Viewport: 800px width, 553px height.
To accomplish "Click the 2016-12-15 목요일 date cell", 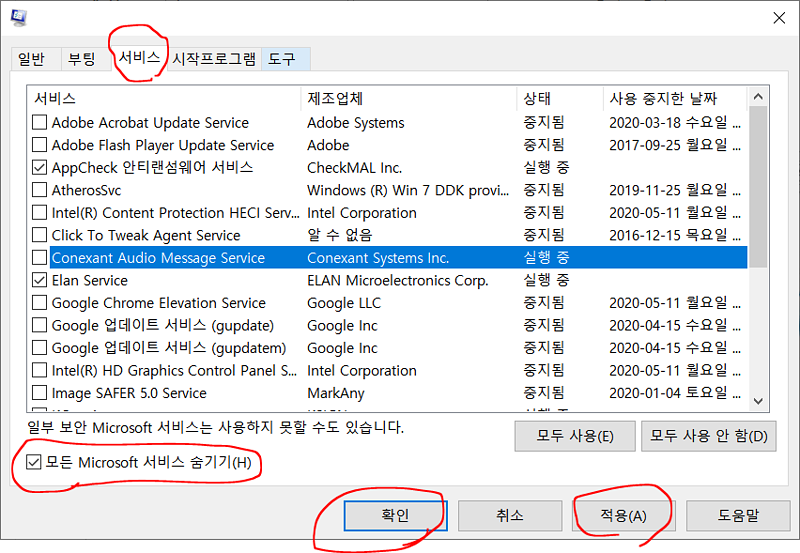I will pos(674,235).
